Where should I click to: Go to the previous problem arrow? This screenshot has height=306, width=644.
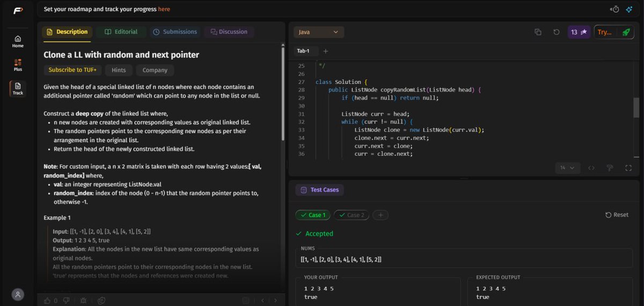pyautogui.click(x=262, y=301)
